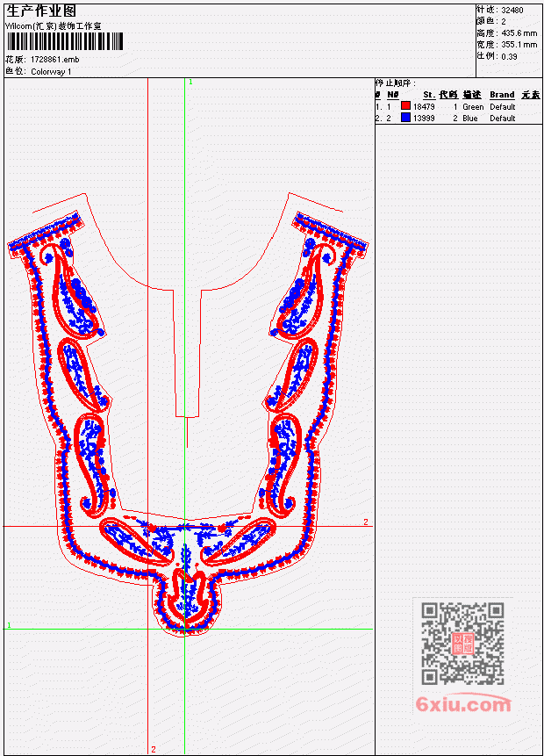Screen dimensions: 544x756
Task: Click the barcode under the studio name
Action: (x=65, y=41)
